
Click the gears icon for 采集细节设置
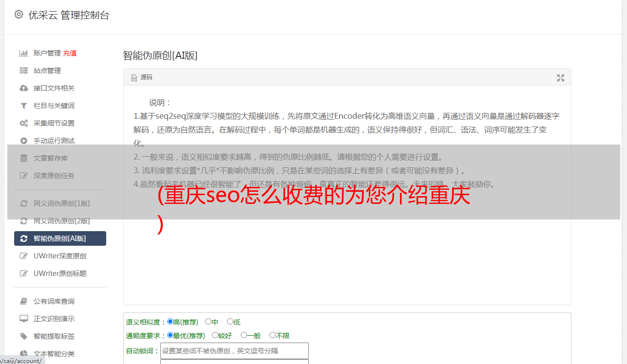click(x=23, y=123)
